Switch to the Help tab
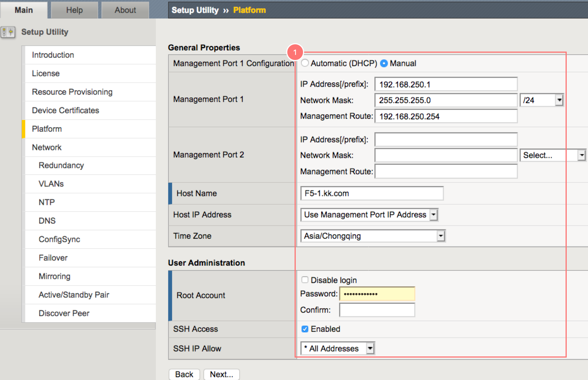Image resolution: width=588 pixels, height=380 pixels. coord(74,10)
